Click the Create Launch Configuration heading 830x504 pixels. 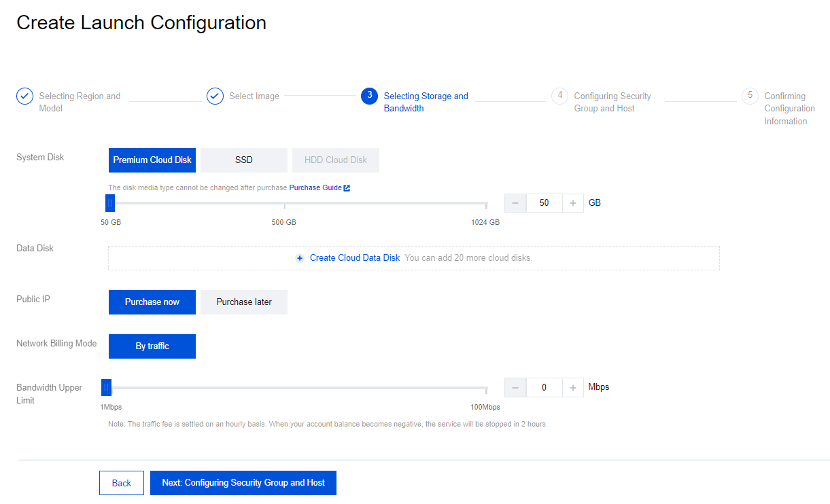[141, 22]
